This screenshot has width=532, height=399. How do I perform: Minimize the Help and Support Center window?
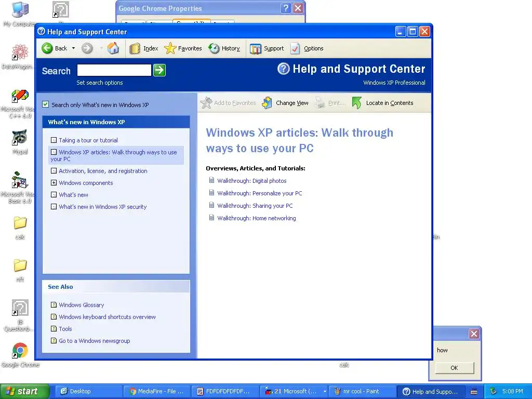coord(401,32)
